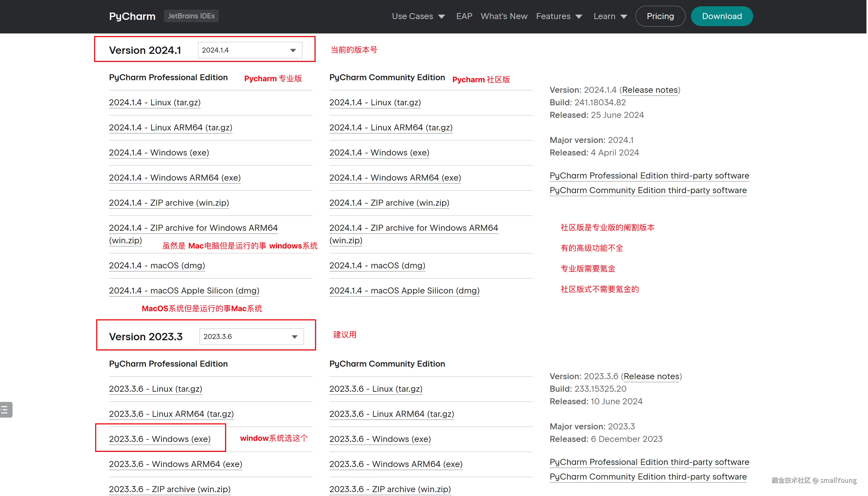Expand the Learn menu
The image size is (868, 496).
pos(610,16)
